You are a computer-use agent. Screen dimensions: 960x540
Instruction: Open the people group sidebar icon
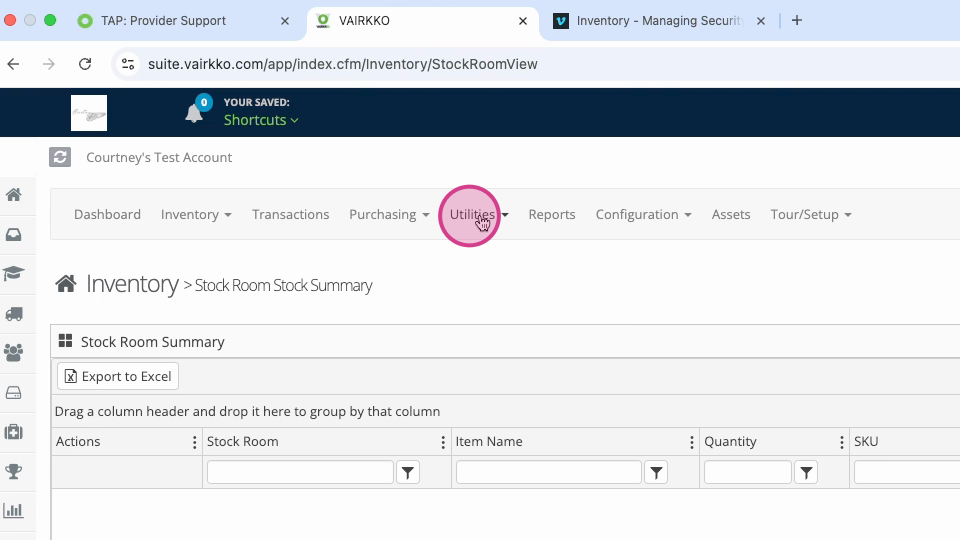(13, 353)
